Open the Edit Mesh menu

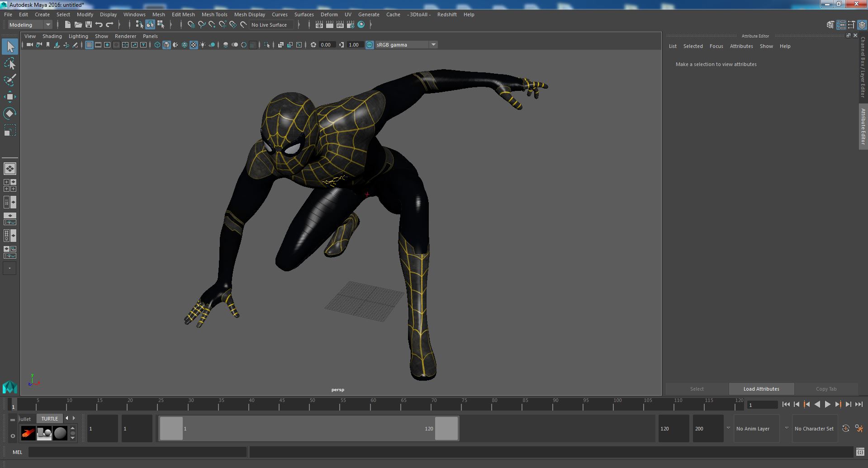[x=183, y=14]
